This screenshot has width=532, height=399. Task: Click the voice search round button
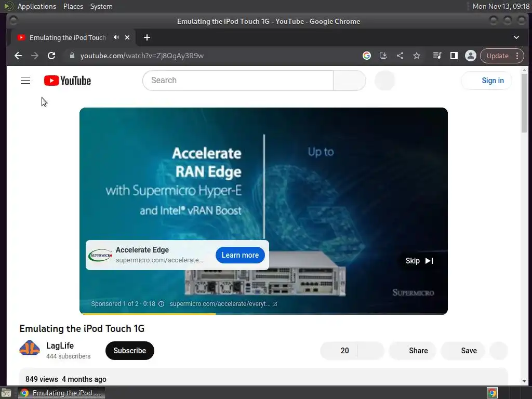(x=385, y=81)
